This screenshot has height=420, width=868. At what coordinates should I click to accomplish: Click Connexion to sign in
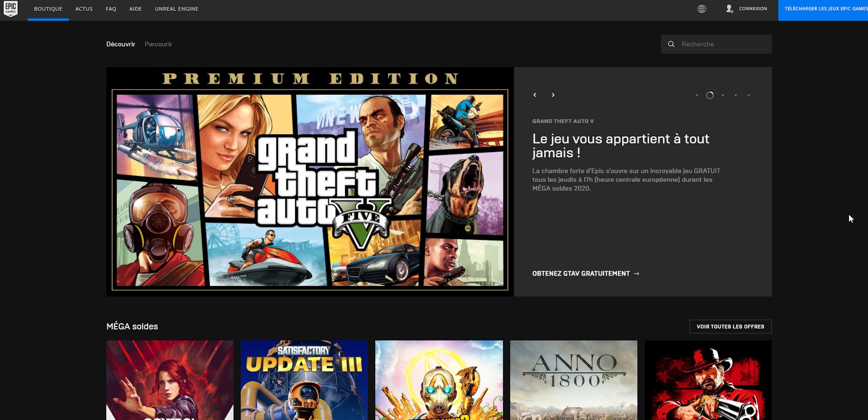tap(753, 9)
